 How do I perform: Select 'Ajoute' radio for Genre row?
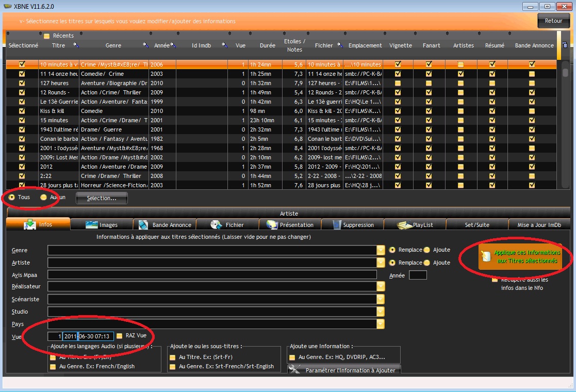426,250
